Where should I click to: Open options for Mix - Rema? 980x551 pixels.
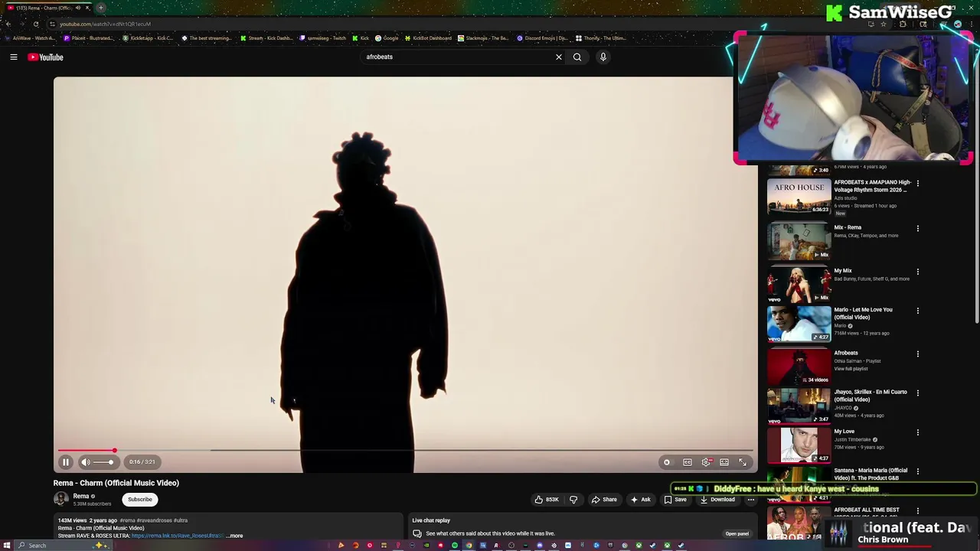pos(918,228)
